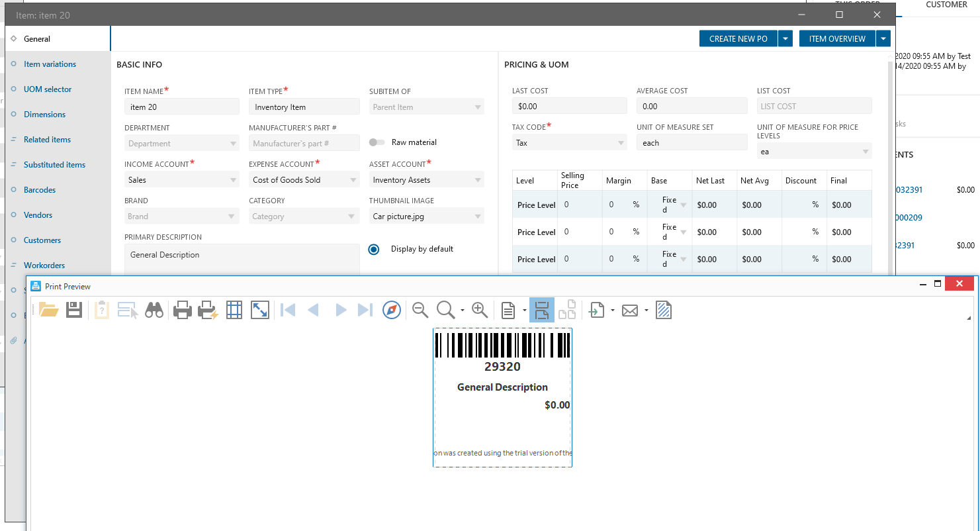Click the Open folder icon in Print Preview
980x531 pixels.
pos(49,310)
